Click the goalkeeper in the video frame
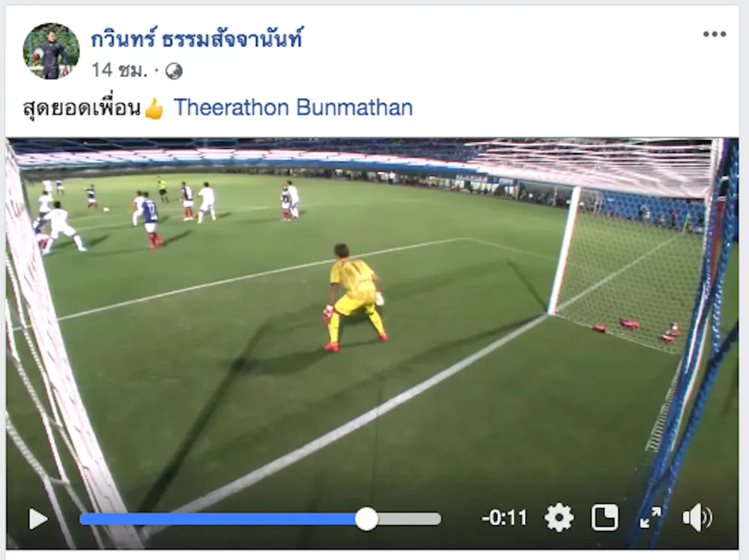The image size is (749, 560). click(x=354, y=297)
